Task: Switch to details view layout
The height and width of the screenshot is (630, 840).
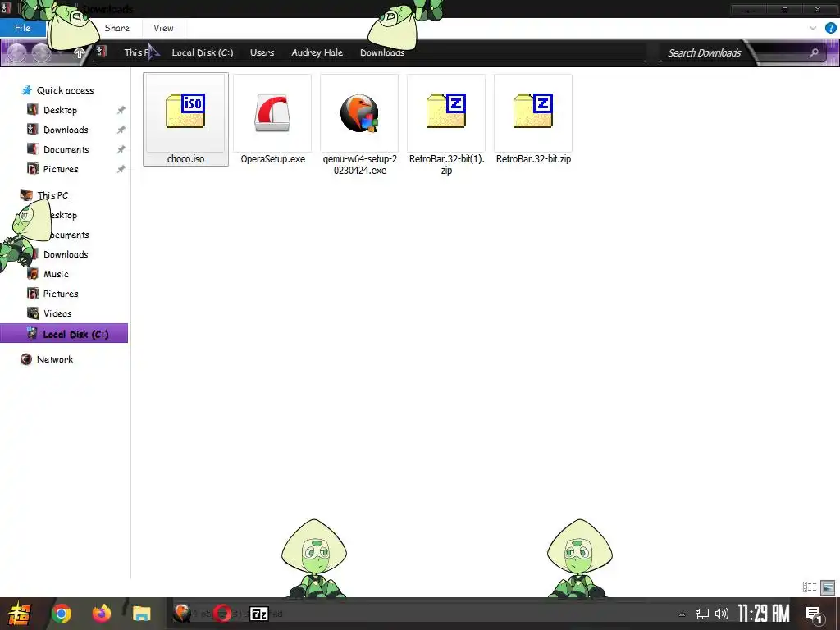Action: coord(810,587)
